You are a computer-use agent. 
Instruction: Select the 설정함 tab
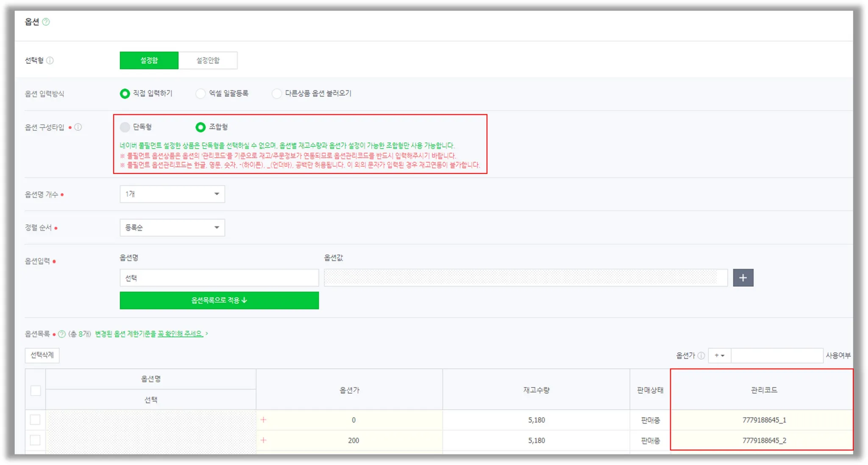[x=149, y=61]
